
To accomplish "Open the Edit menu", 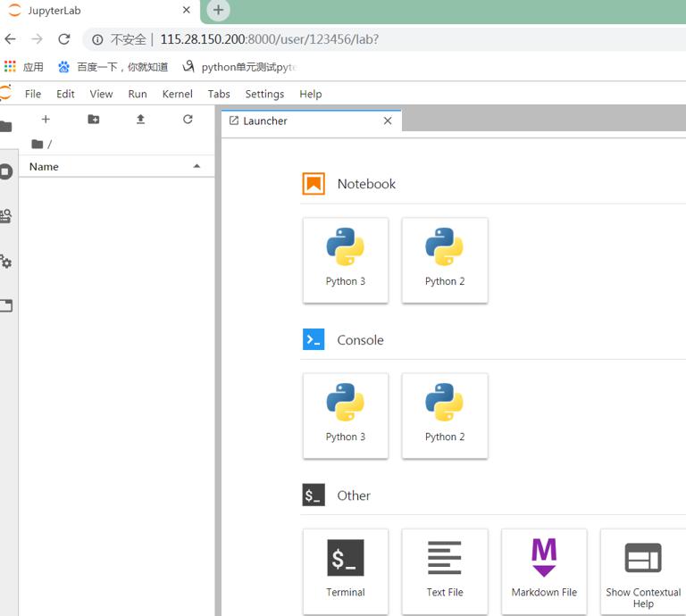I will (65, 94).
